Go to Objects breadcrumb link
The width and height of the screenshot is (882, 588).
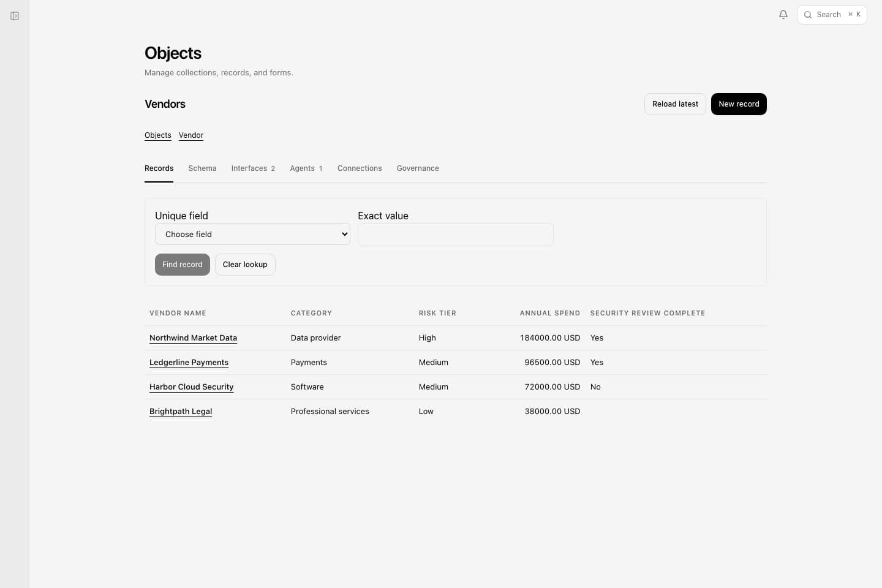(158, 135)
